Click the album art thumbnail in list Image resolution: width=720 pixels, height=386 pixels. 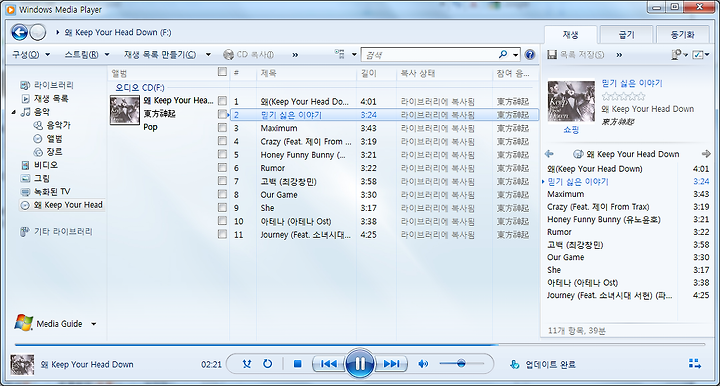pos(124,110)
